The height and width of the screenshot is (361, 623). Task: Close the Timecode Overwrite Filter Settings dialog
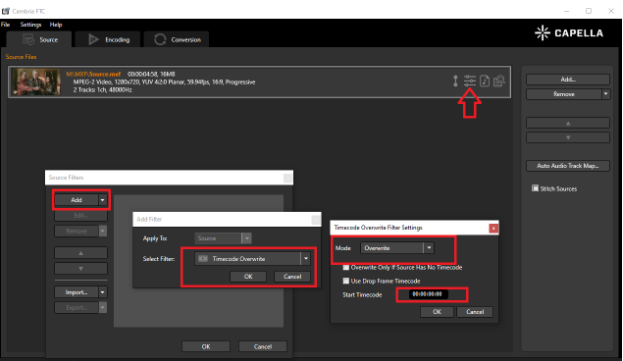coord(493,228)
